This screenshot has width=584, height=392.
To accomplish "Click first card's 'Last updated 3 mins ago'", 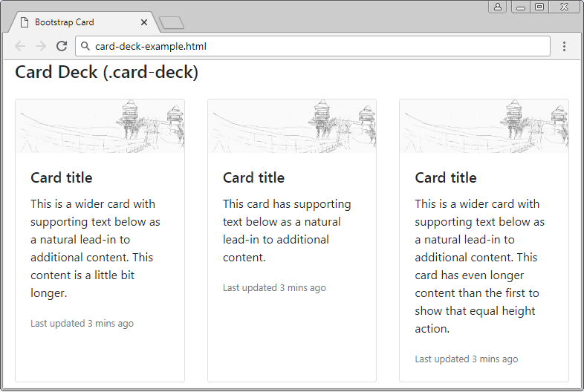I will tap(82, 324).
